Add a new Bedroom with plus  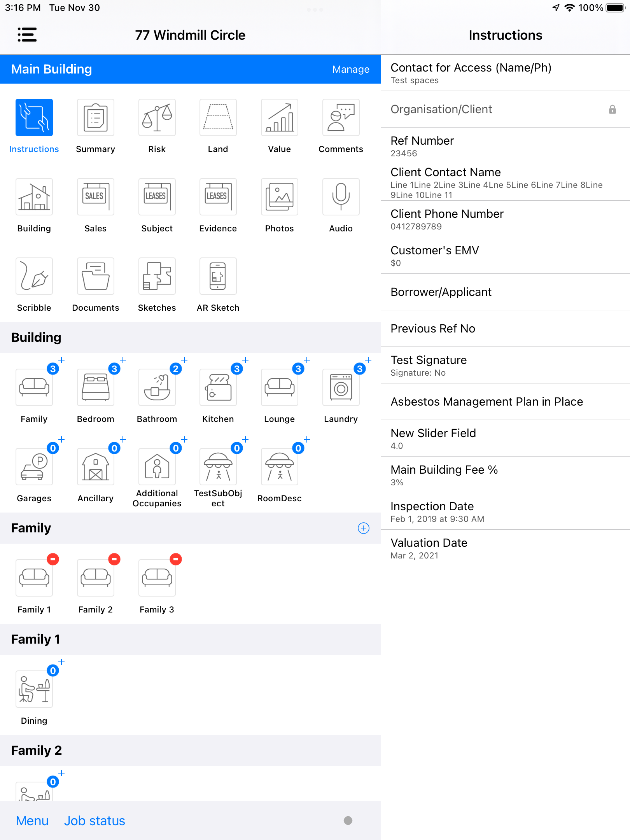click(x=123, y=360)
